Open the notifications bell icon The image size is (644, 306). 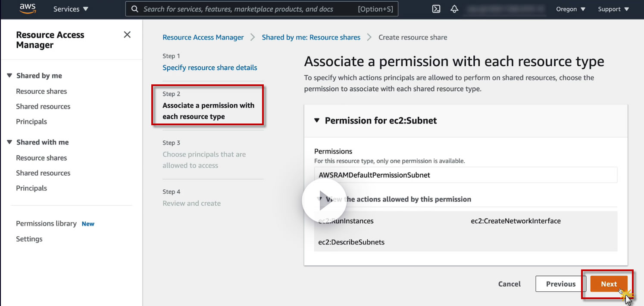(454, 9)
